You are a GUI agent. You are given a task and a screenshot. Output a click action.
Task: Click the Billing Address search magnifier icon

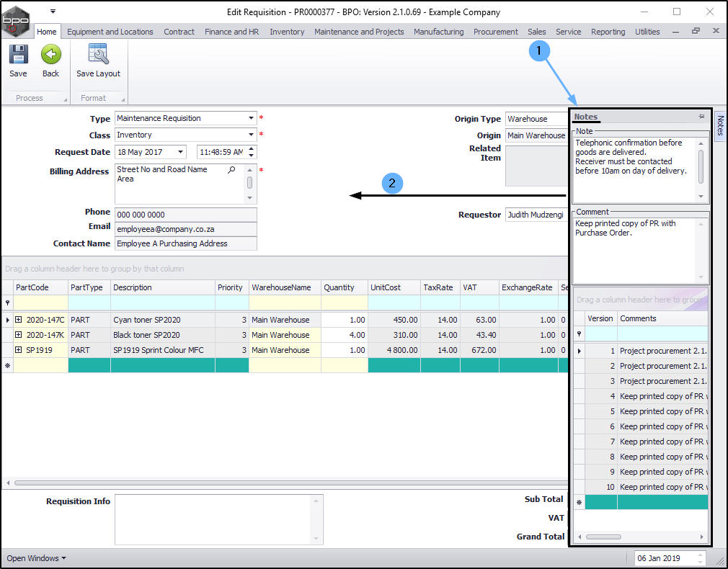231,170
